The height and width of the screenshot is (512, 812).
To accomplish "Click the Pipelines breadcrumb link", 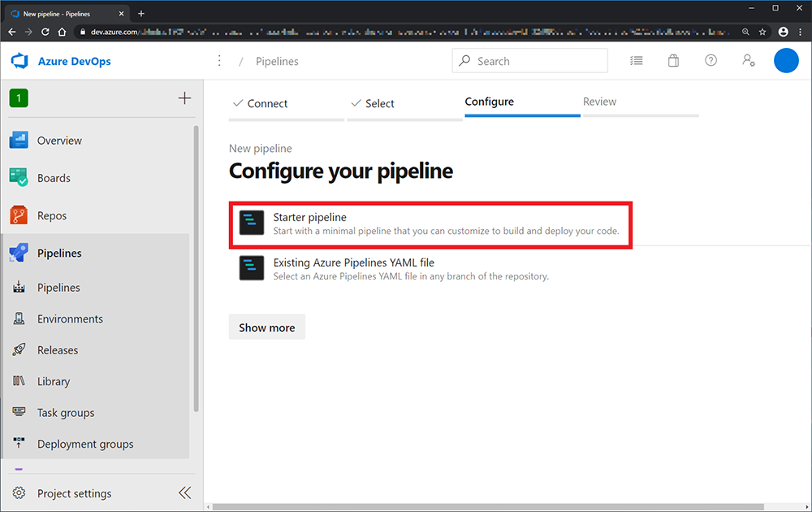I will point(277,61).
